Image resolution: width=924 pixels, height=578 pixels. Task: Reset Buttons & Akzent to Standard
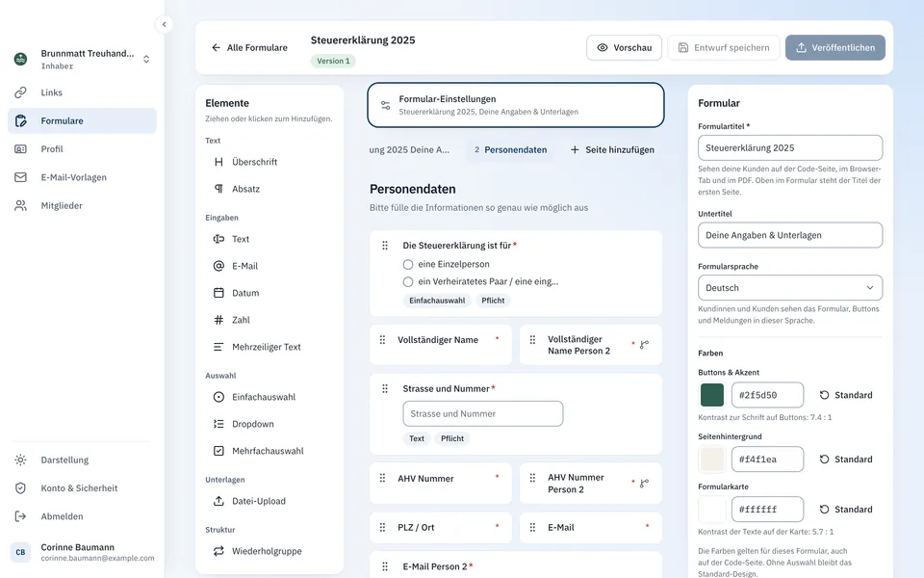pos(846,395)
